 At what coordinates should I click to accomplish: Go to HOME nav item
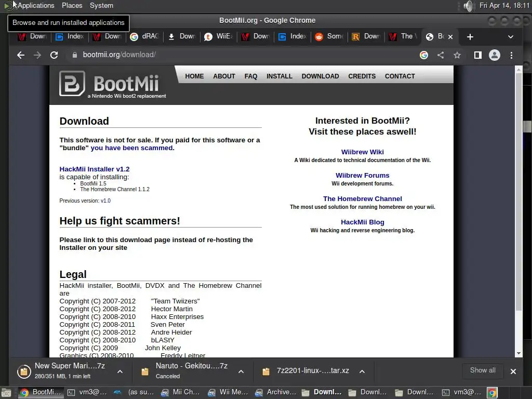click(x=194, y=76)
